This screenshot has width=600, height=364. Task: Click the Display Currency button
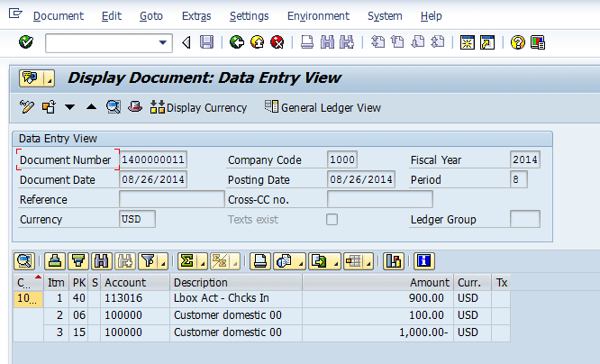click(198, 107)
